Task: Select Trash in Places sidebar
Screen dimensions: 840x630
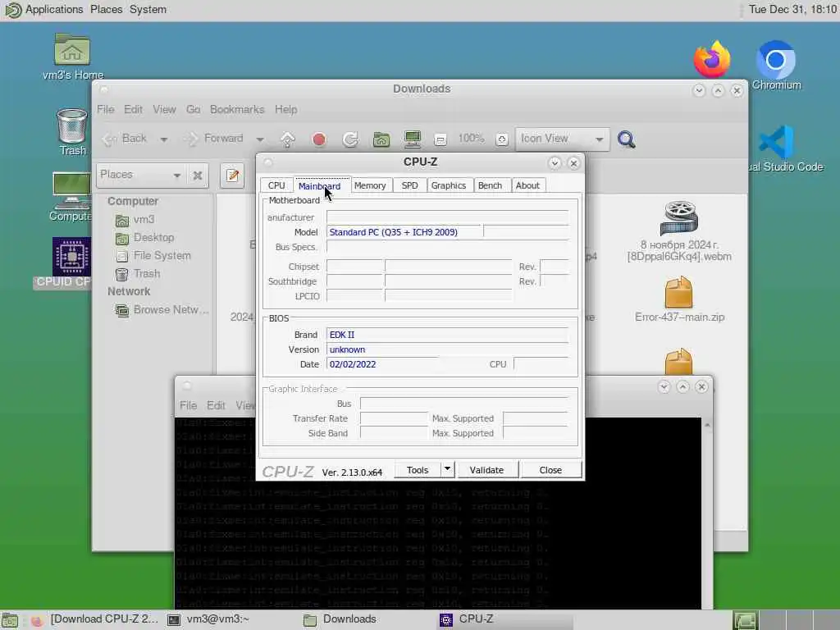Action: tap(138, 274)
